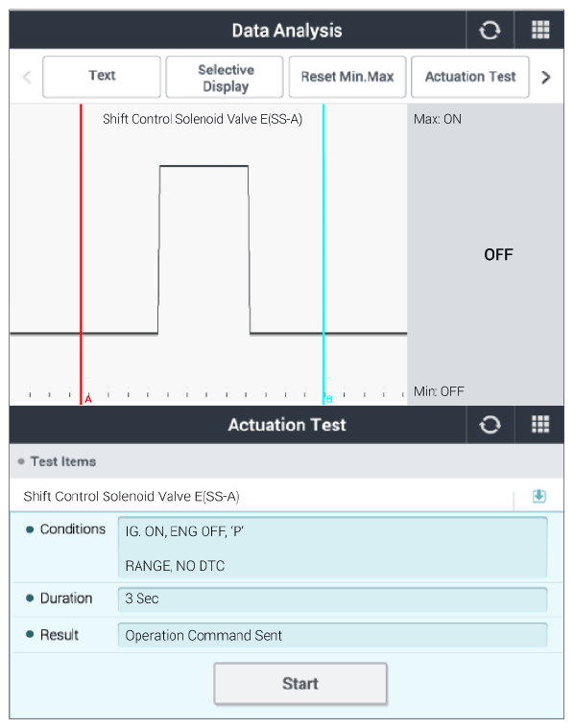
Task: Open Selective Display
Action: point(225,77)
